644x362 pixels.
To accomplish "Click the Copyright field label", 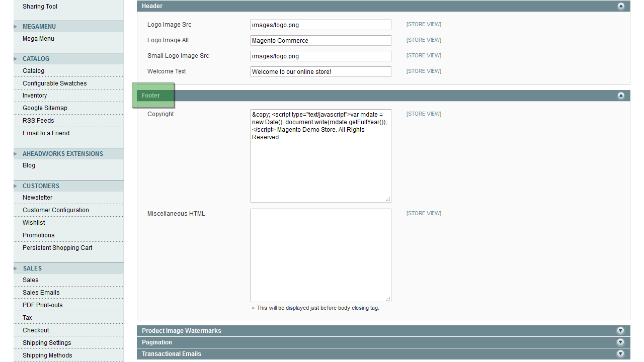I will point(160,114).
